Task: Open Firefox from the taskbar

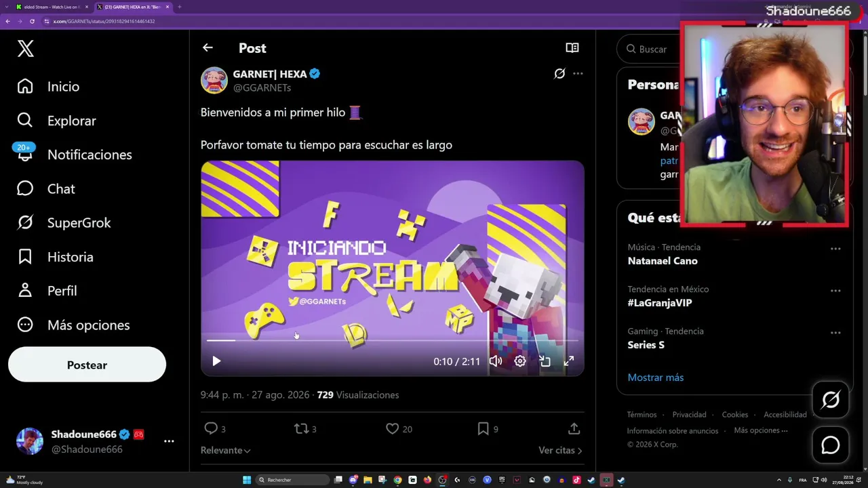Action: 427,480
